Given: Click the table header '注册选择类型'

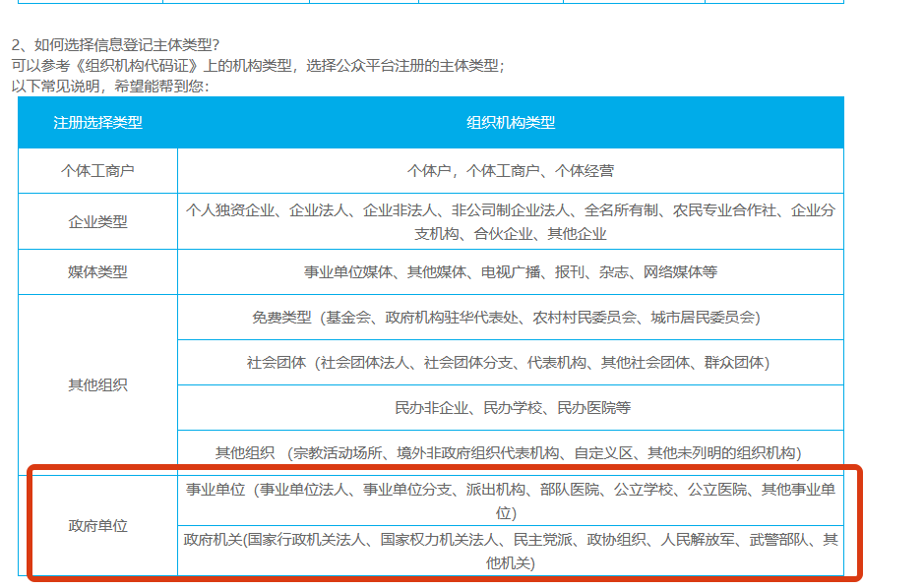Looking at the screenshot, I should click(97, 123).
